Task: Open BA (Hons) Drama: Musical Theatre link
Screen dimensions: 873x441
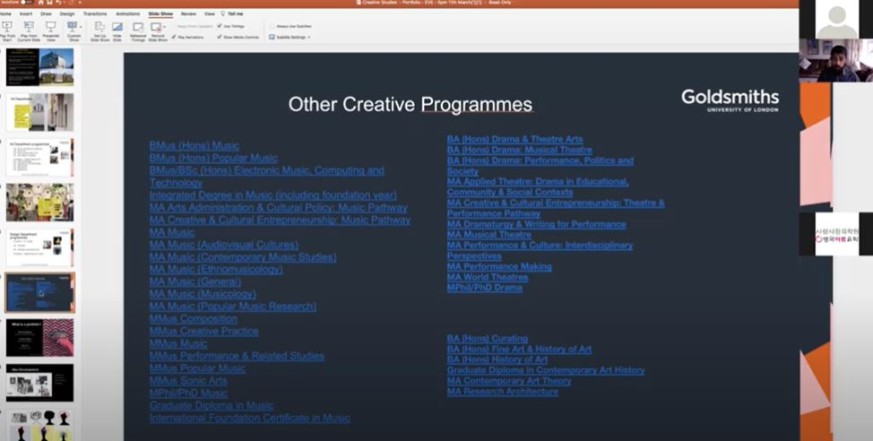Action: (519, 150)
